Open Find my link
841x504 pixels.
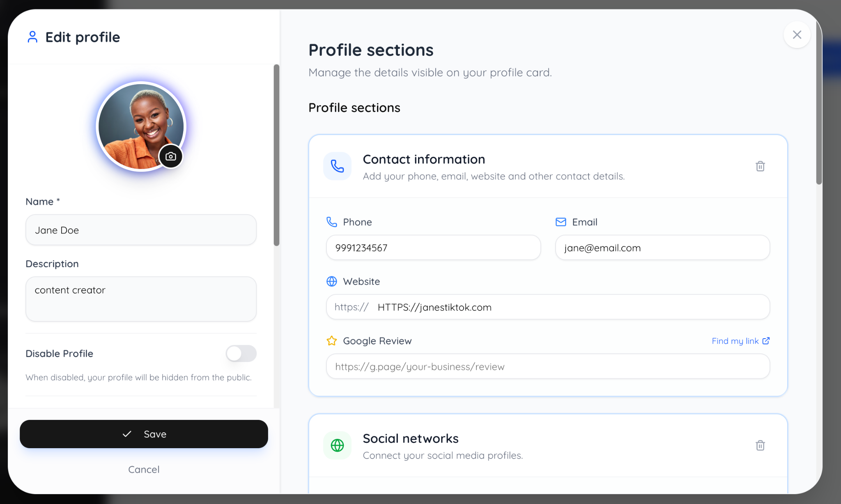[x=735, y=341]
